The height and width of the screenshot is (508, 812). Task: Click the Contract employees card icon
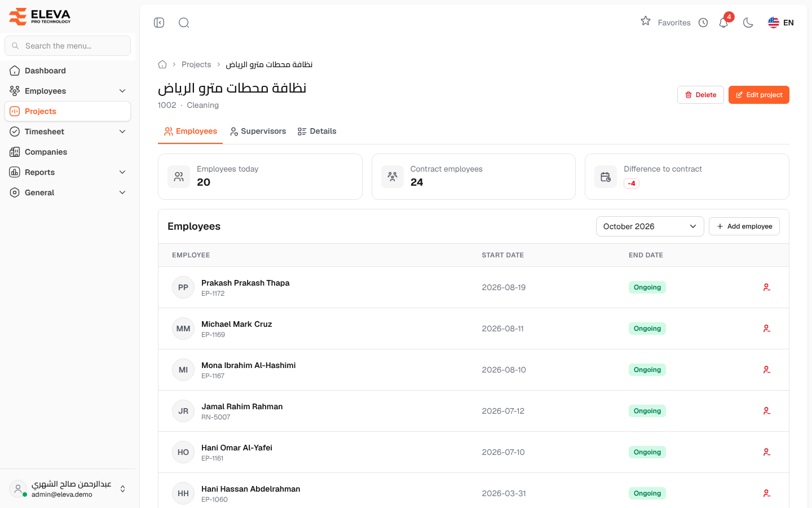click(392, 177)
